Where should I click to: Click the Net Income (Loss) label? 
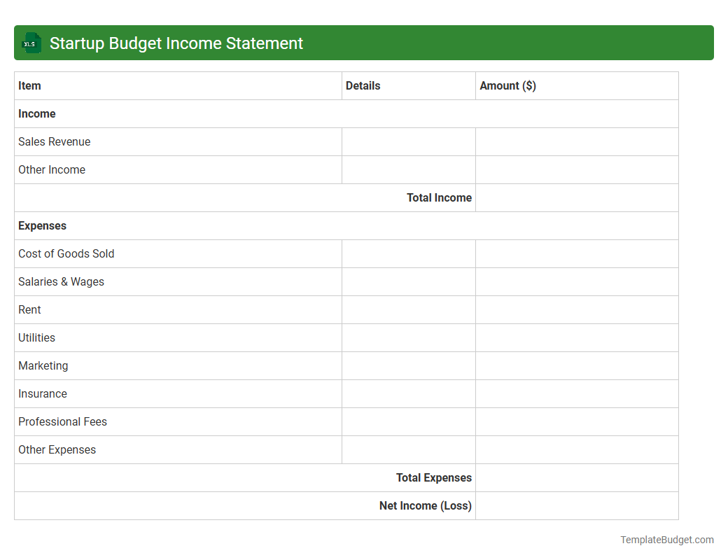tap(425, 505)
